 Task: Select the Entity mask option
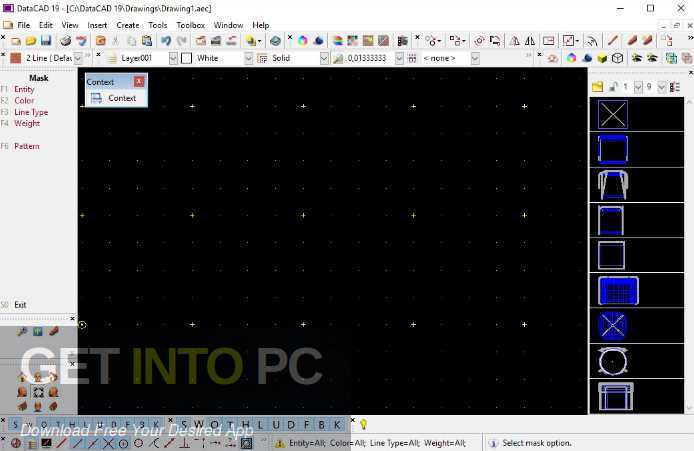(24, 89)
